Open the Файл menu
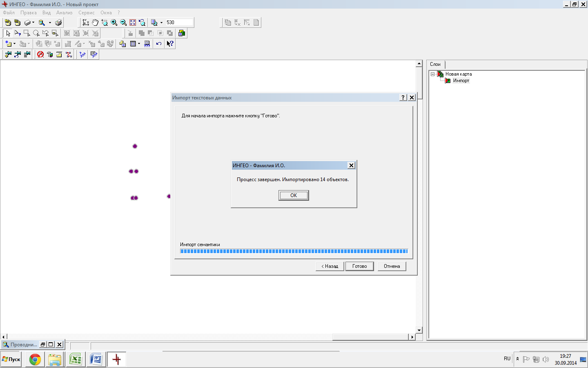Screen dimensions: 588x368 (9, 13)
